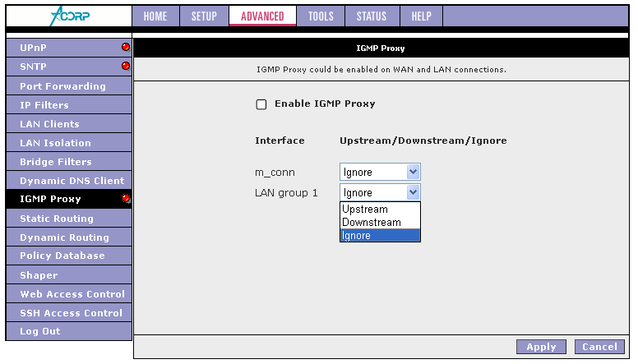Open the IP Filters page
Screen dimensions: 638x364
[69, 105]
